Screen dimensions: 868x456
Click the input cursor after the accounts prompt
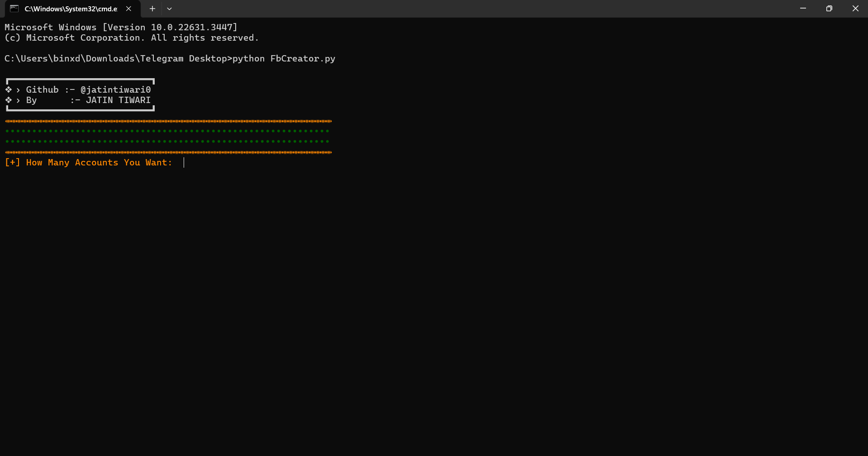coord(184,163)
